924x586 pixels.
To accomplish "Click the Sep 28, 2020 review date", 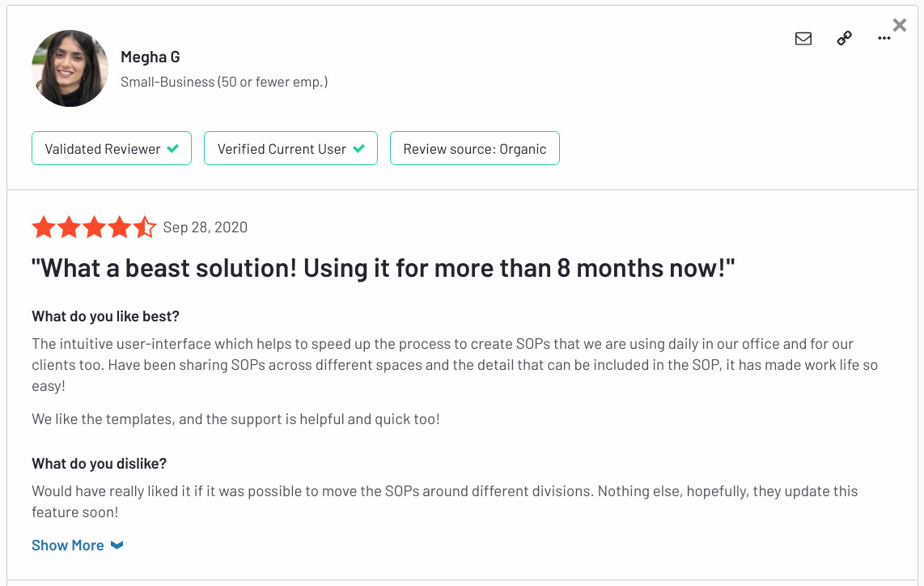I will pos(205,227).
